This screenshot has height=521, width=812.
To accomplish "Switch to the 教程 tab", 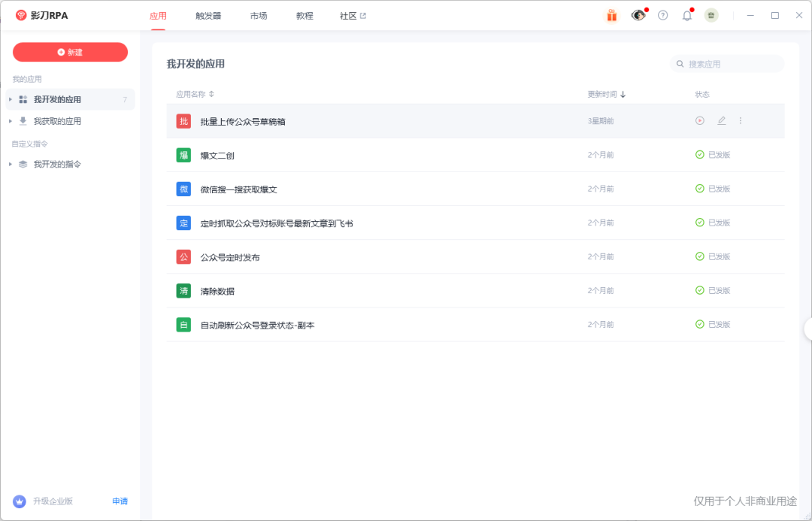I will click(304, 16).
